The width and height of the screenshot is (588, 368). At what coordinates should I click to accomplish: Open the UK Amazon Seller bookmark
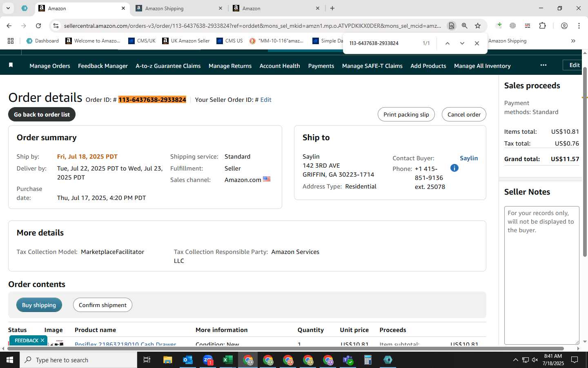click(186, 41)
